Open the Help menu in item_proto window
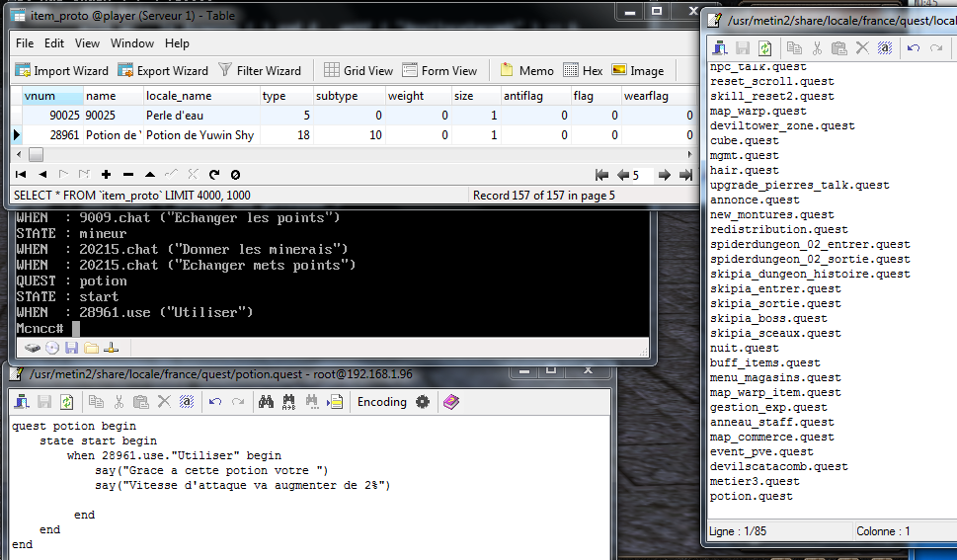This screenshot has height=560, width=957. tap(177, 43)
